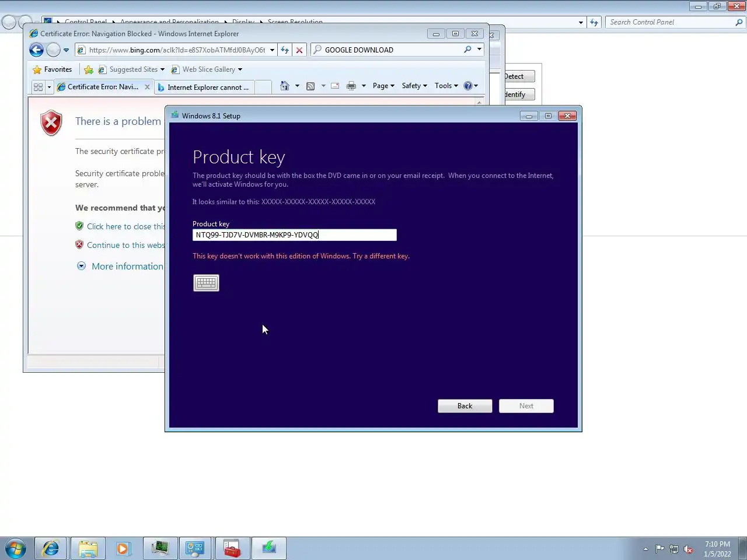Open the recent pages dropdown next to forward arrow

(x=66, y=50)
